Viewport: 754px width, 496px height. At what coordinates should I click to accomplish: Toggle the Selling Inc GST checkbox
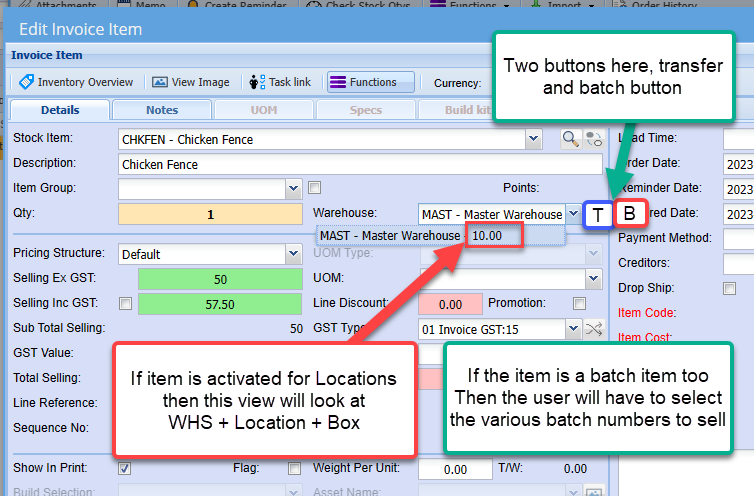tap(126, 304)
